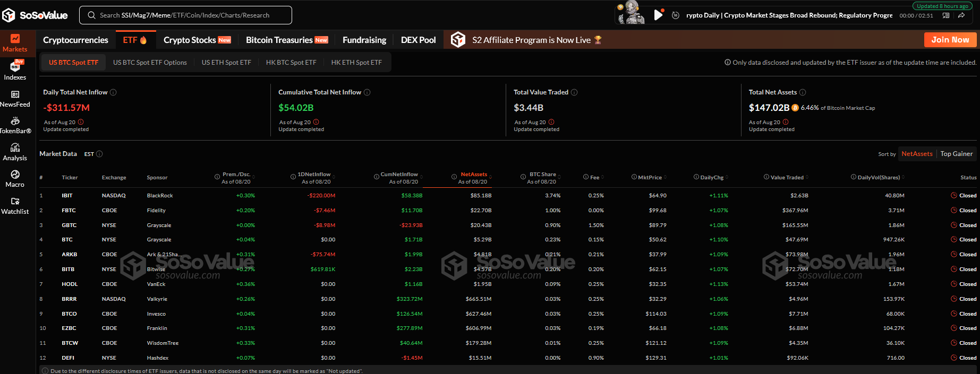
Task: Show Total Value Traded info
Action: coord(574,92)
